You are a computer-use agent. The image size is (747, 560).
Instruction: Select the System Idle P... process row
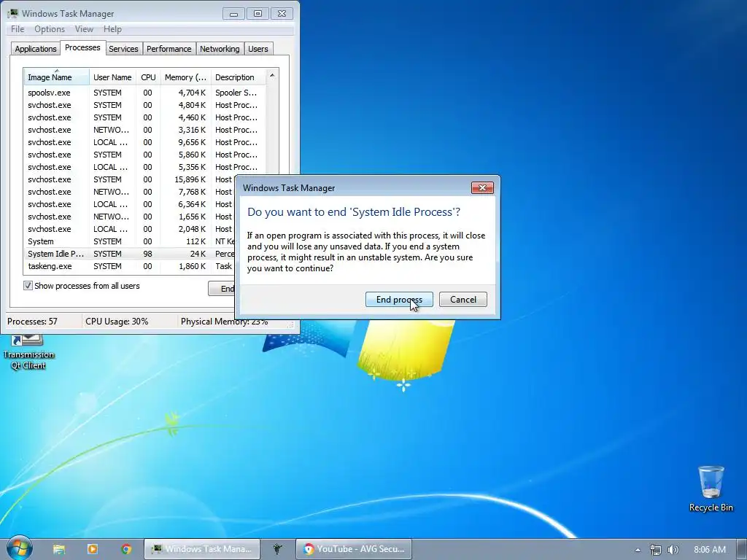pyautogui.click(x=130, y=254)
